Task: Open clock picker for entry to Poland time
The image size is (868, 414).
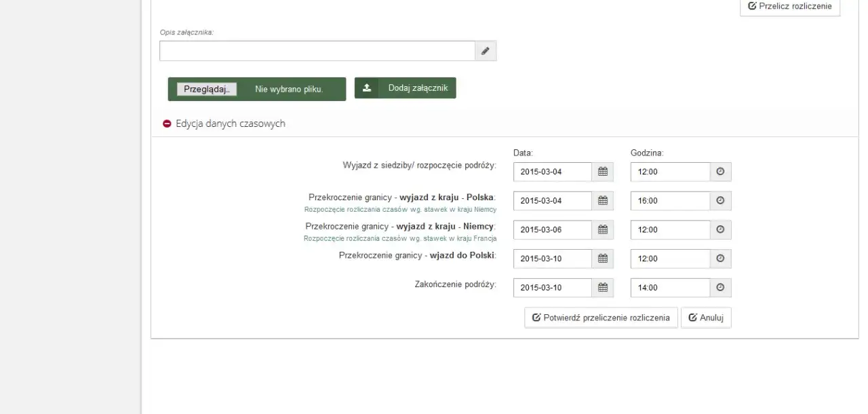Action: (x=720, y=259)
